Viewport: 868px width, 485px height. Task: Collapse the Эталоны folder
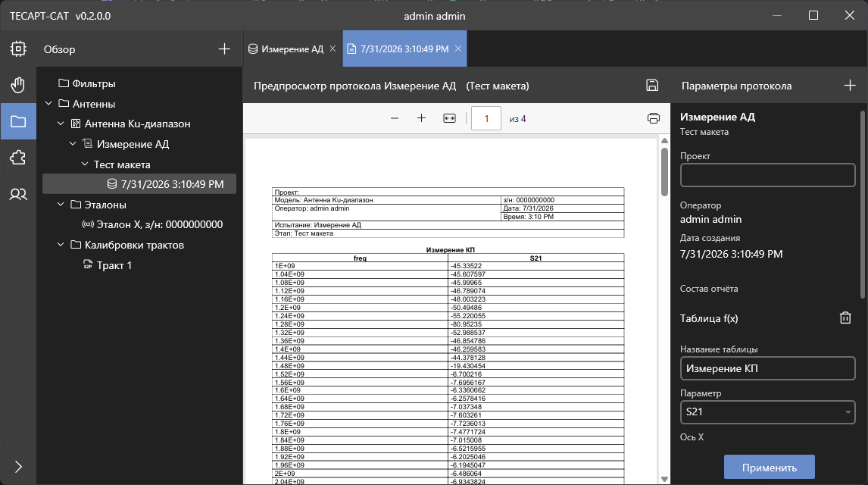[x=61, y=205]
